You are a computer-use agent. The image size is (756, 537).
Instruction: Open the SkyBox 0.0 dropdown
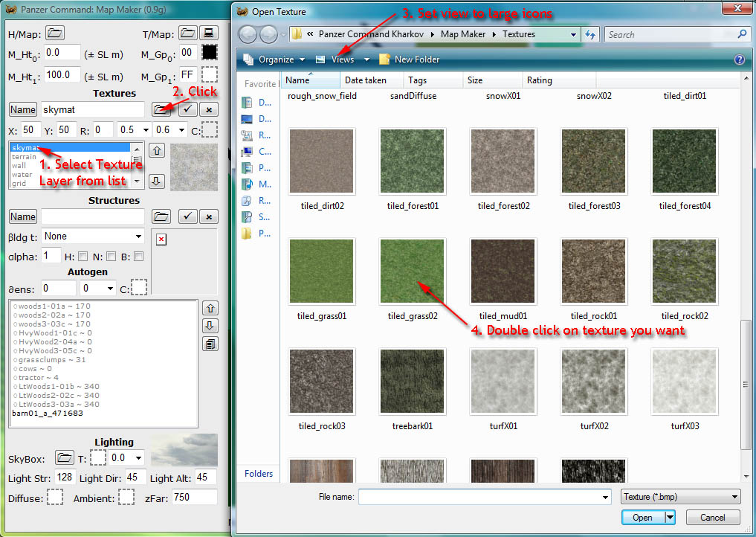pos(138,458)
